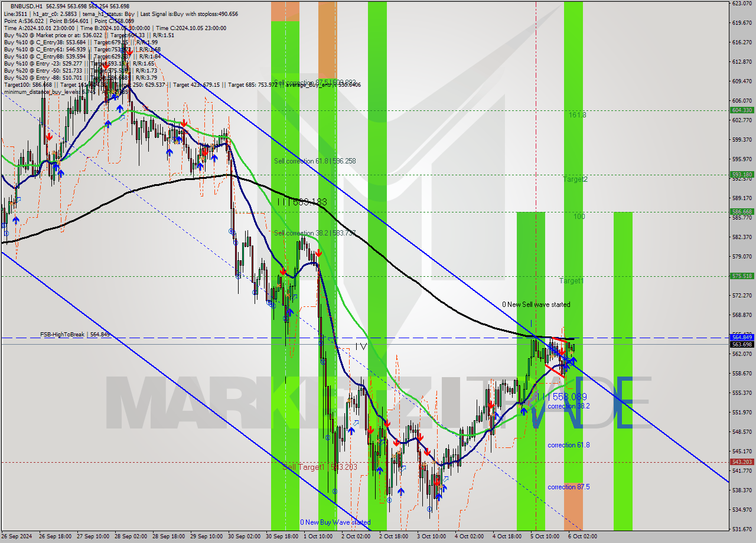Click the 'I V' wave label
The height and width of the screenshot is (543, 756).
click(x=361, y=346)
